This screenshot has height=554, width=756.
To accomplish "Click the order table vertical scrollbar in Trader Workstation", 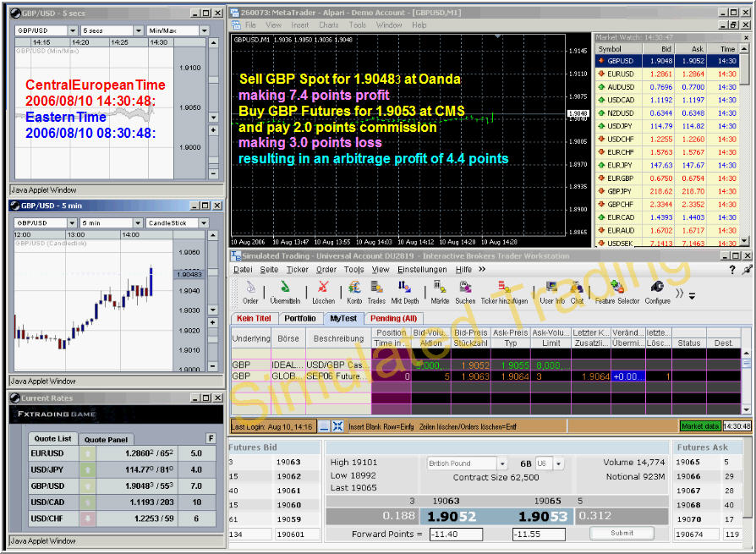I will click(747, 381).
